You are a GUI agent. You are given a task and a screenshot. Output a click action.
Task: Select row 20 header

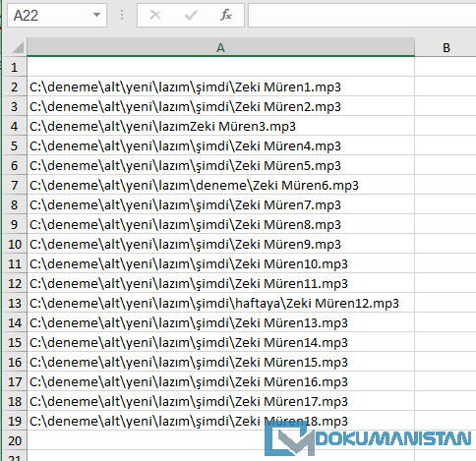point(15,440)
